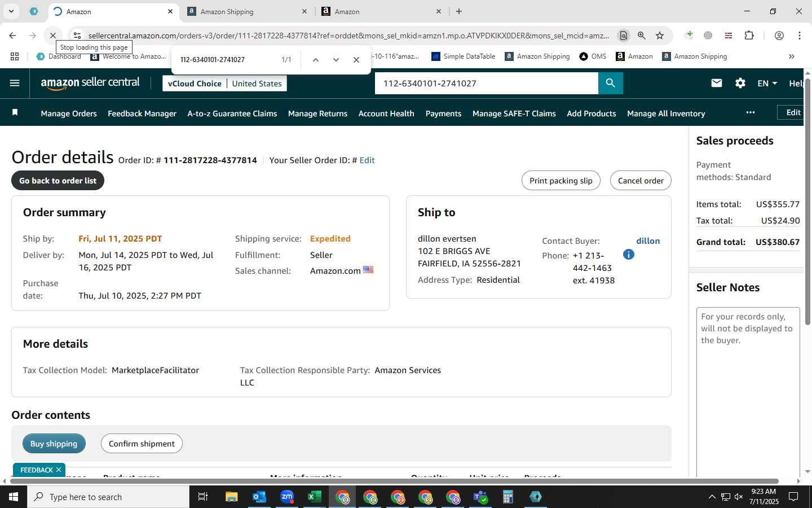Open the vCloud Choice account switcher

tap(225, 83)
